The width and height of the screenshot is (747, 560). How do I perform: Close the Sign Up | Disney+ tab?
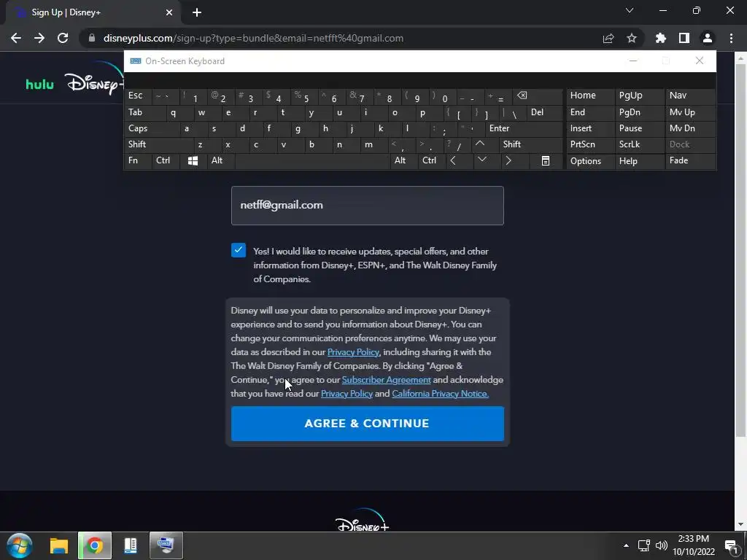click(x=169, y=12)
